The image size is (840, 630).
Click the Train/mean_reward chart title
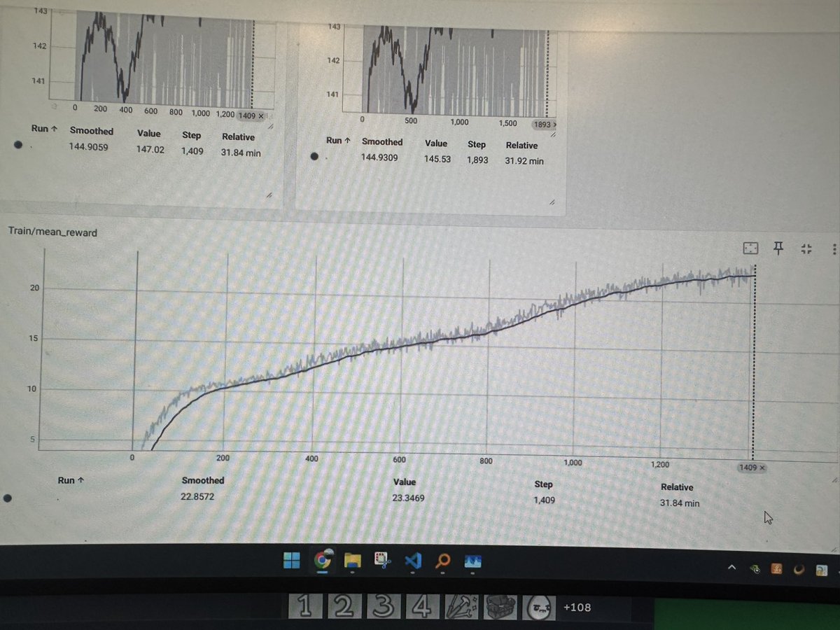(52, 231)
